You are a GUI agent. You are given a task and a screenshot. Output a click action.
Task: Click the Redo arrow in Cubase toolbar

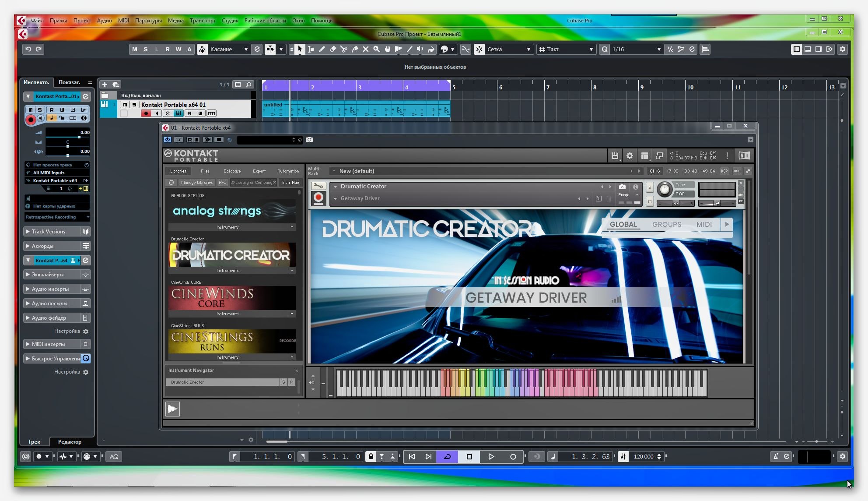pos(39,49)
